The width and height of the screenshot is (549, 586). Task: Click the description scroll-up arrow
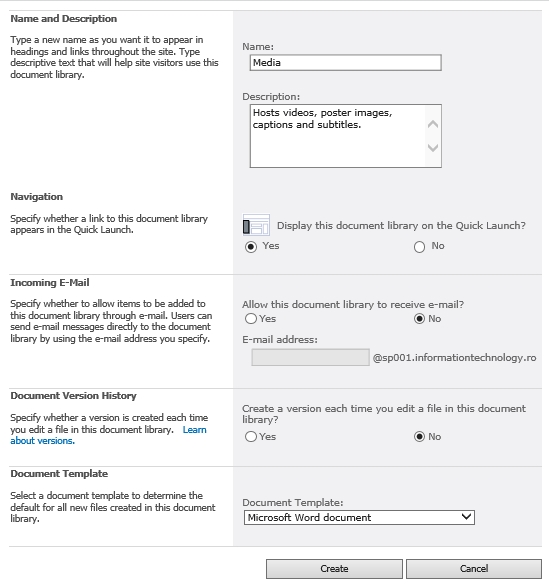click(x=433, y=124)
